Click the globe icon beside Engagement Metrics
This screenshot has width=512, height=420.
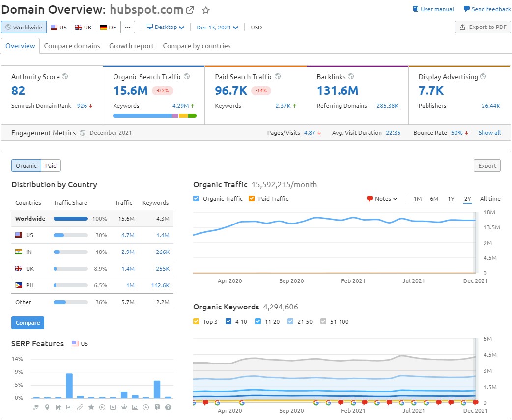(83, 133)
